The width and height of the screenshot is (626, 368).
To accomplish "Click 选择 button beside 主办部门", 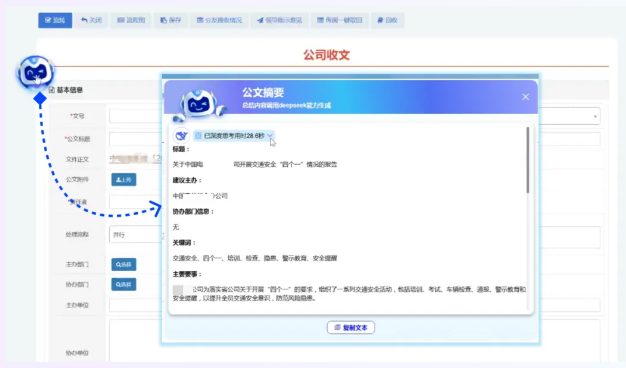I will coord(123,264).
